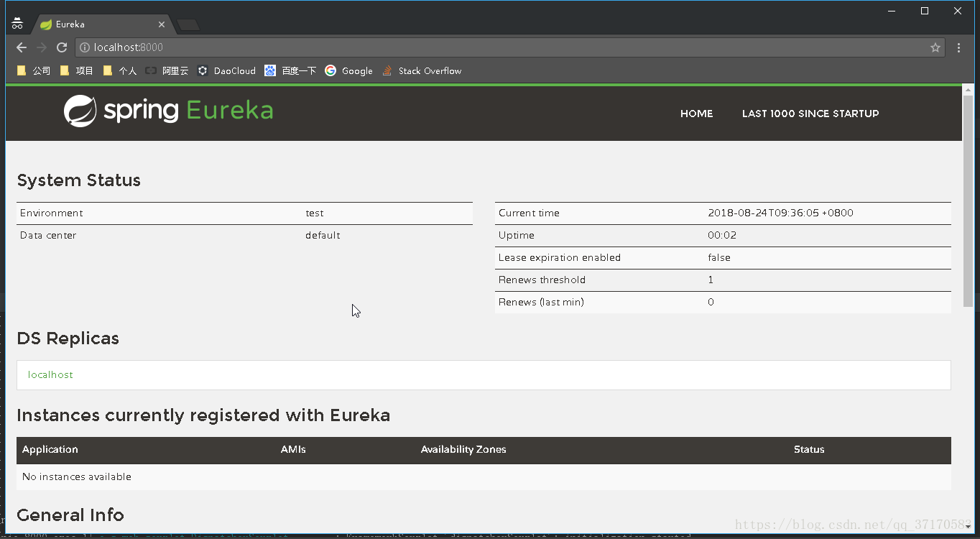Image resolution: width=980 pixels, height=539 pixels.
Task: Click the page vertical scrollbar thumb
Action: (968, 201)
